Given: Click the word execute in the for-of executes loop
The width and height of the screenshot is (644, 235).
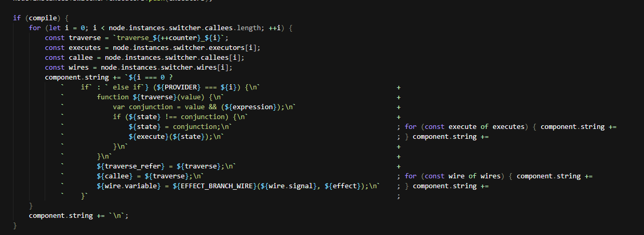Looking at the screenshot, I should tap(464, 126).
